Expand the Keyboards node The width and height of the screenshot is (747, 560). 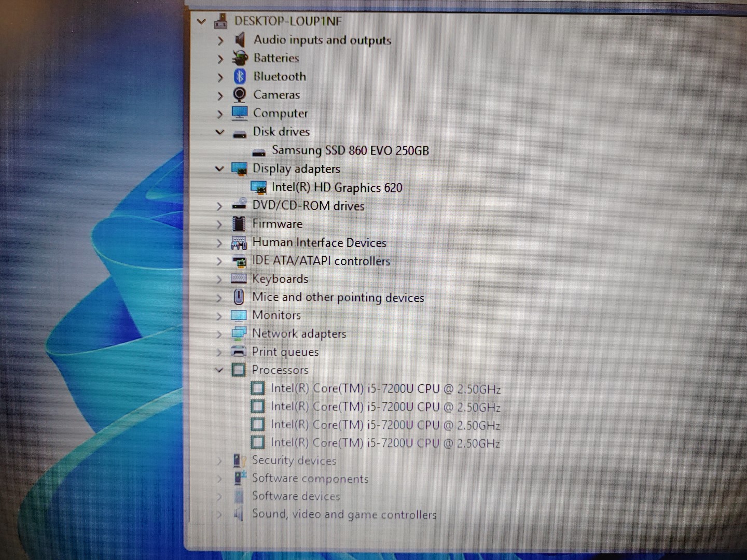click(x=219, y=280)
